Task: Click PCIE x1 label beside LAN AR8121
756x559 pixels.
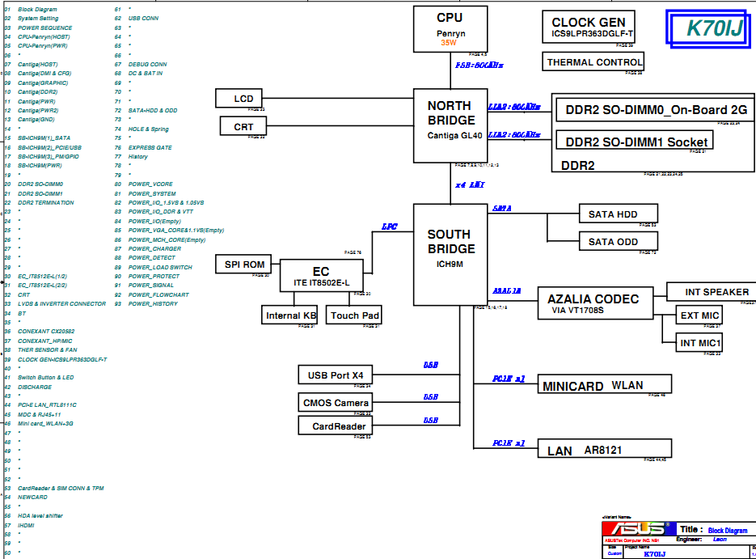Action: pos(509,443)
